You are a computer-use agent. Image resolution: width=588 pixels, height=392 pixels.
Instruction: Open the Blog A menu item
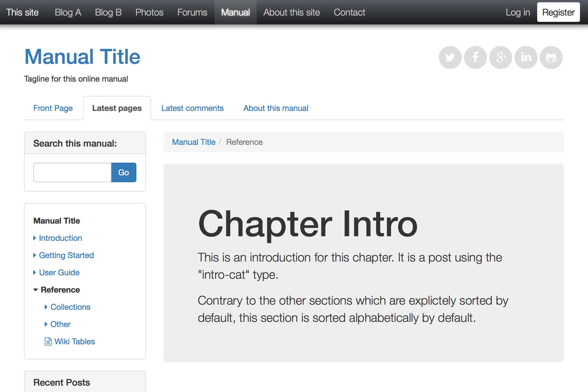point(68,12)
